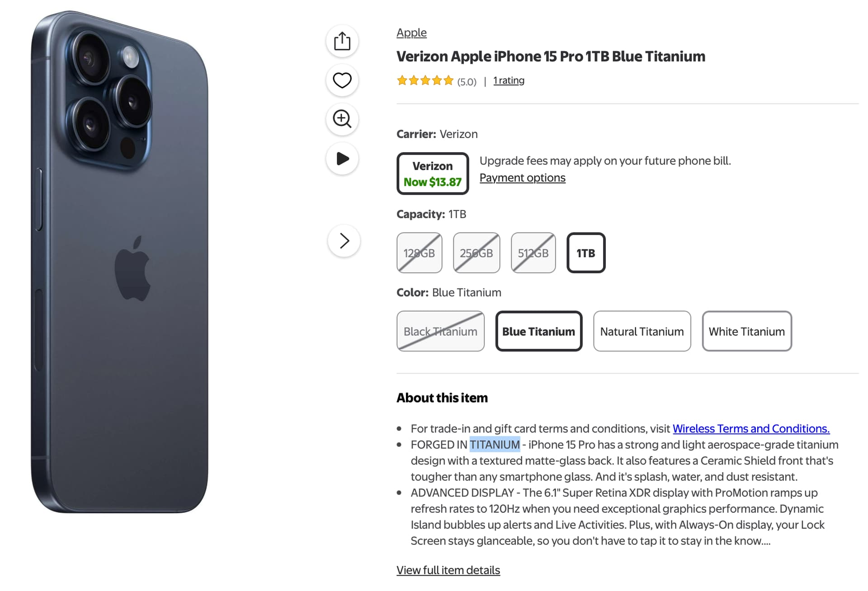Open the zoom-in magnifier icon
Viewport: 868px width, 591px height.
tap(342, 119)
